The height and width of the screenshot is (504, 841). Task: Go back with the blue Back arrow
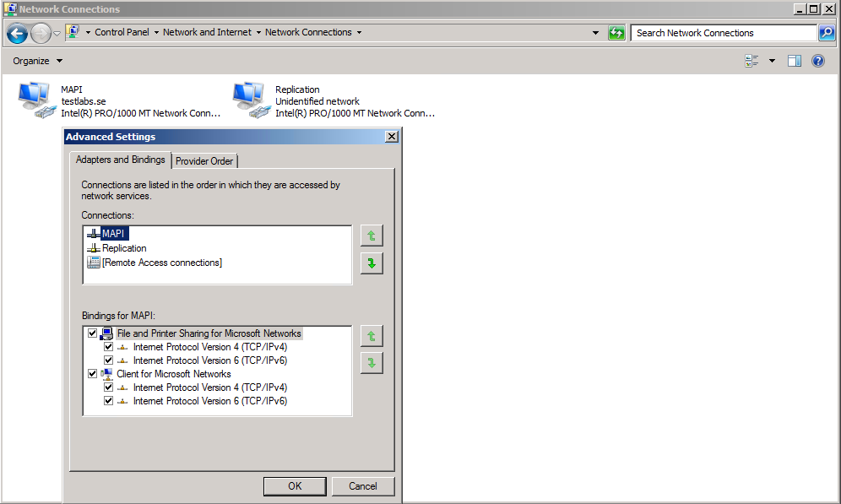[x=17, y=33]
